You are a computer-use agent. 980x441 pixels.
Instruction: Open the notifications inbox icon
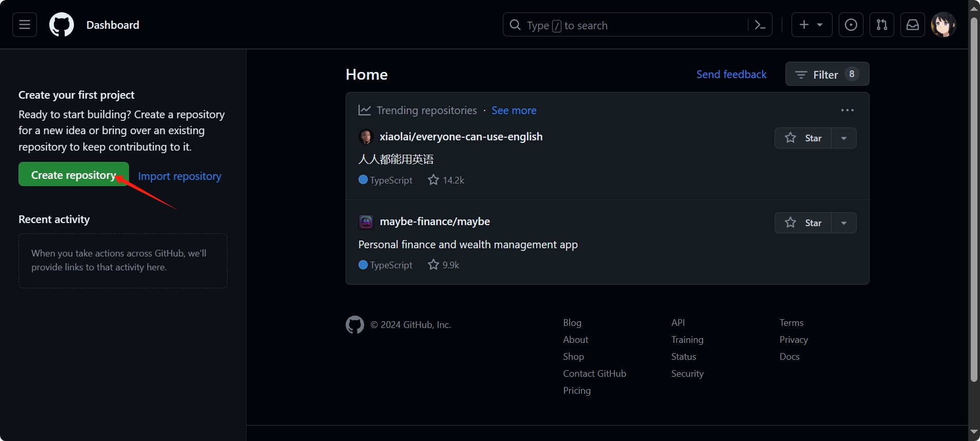coord(913,25)
